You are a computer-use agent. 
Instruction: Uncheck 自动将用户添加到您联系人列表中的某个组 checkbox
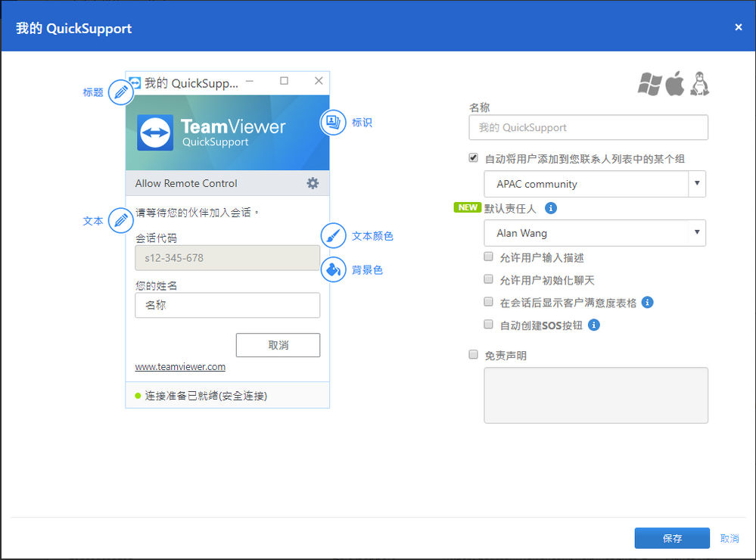pyautogui.click(x=474, y=157)
